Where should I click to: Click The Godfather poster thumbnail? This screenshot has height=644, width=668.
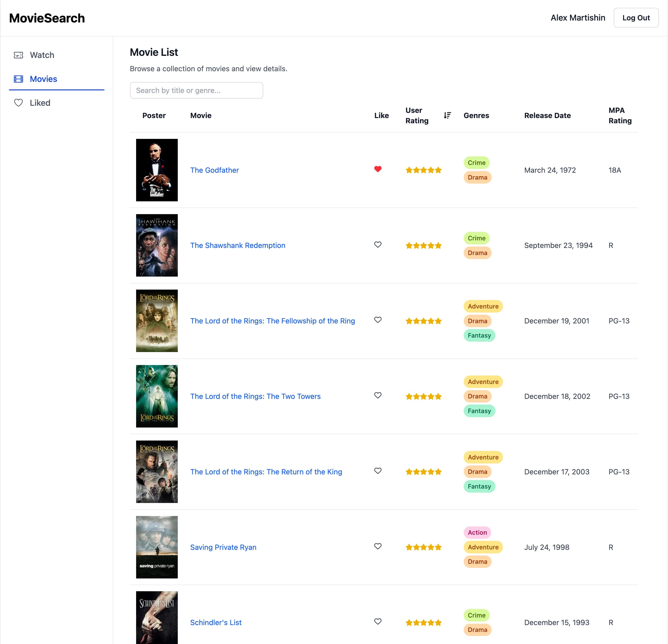click(157, 170)
